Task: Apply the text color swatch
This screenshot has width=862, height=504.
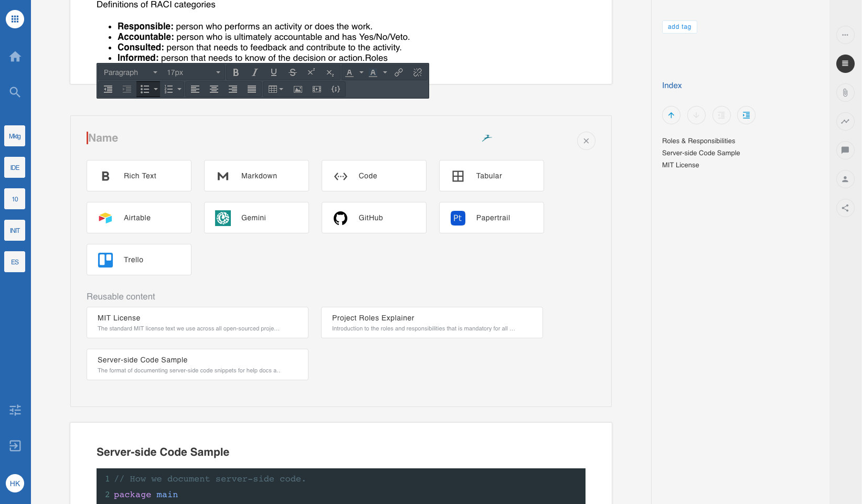Action: coord(349,72)
